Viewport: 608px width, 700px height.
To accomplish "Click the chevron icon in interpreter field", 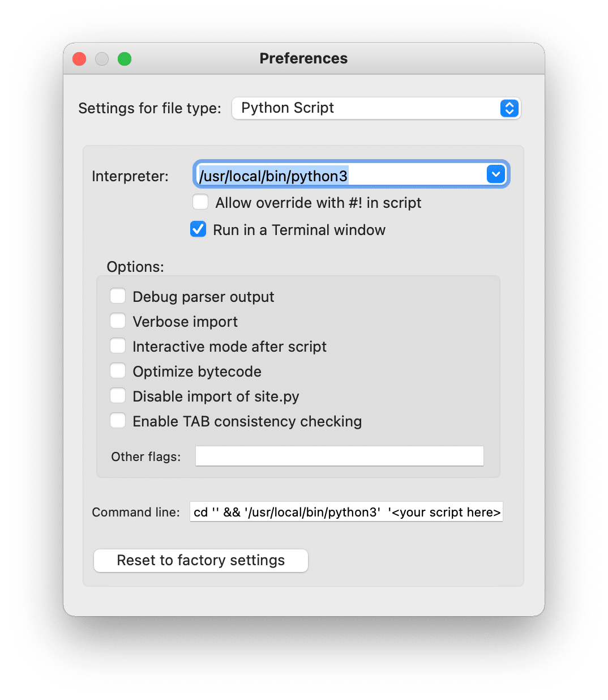I will (495, 174).
